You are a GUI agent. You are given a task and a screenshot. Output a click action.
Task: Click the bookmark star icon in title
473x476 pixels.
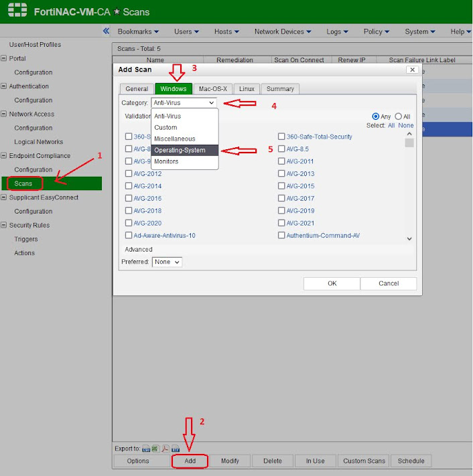[x=117, y=12]
